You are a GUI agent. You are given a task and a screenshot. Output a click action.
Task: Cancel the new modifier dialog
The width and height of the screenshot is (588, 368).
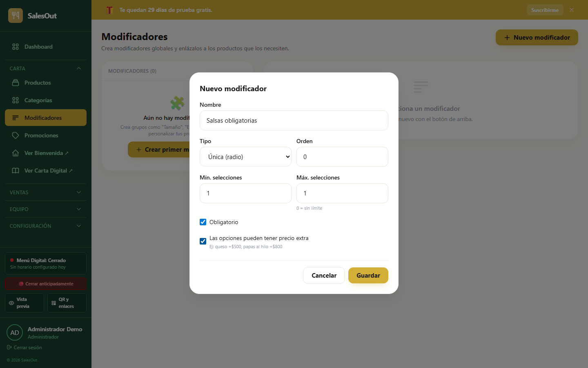324,275
